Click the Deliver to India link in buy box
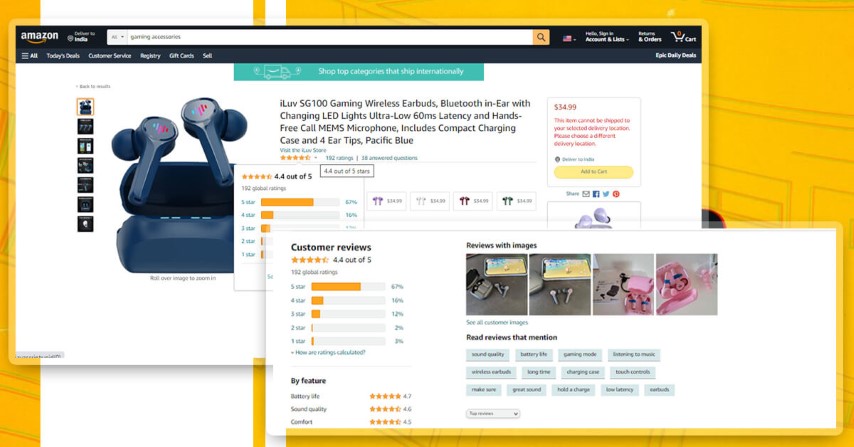 [575, 160]
